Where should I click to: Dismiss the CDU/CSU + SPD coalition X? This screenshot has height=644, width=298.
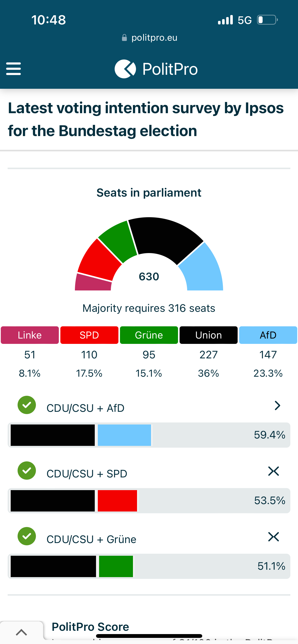(274, 471)
